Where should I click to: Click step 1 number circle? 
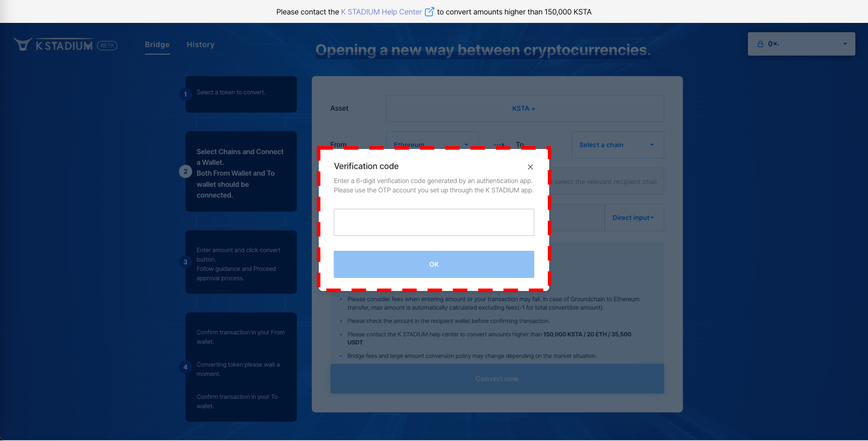pos(185,94)
